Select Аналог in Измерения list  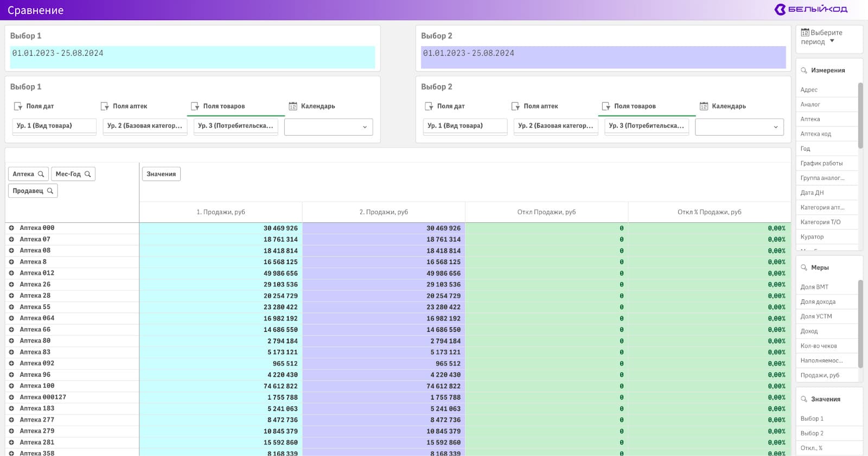pyautogui.click(x=827, y=105)
